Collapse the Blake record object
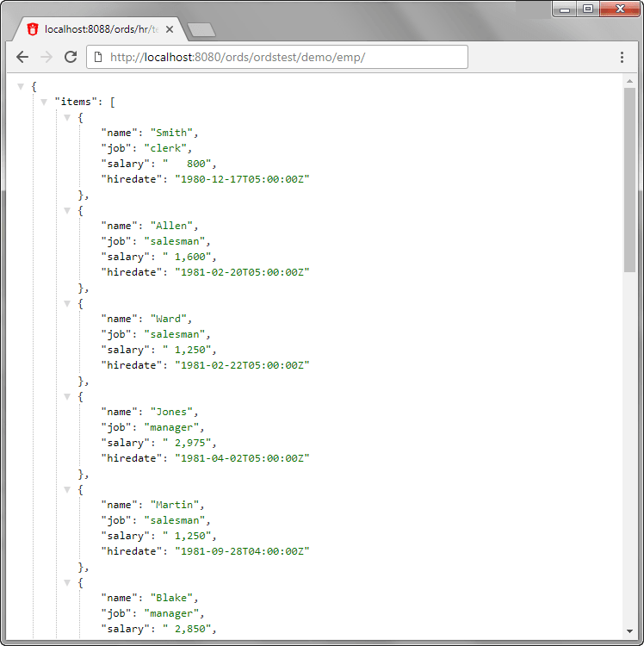Viewport: 644px width, 646px height. point(67,582)
